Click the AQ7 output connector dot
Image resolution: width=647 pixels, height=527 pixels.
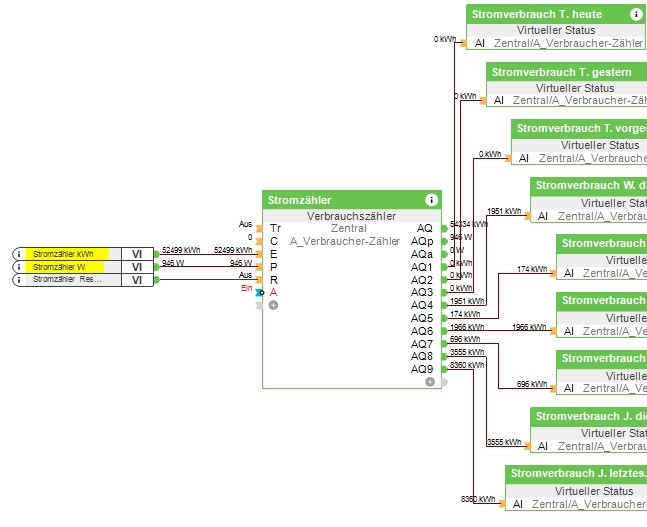tap(444, 344)
